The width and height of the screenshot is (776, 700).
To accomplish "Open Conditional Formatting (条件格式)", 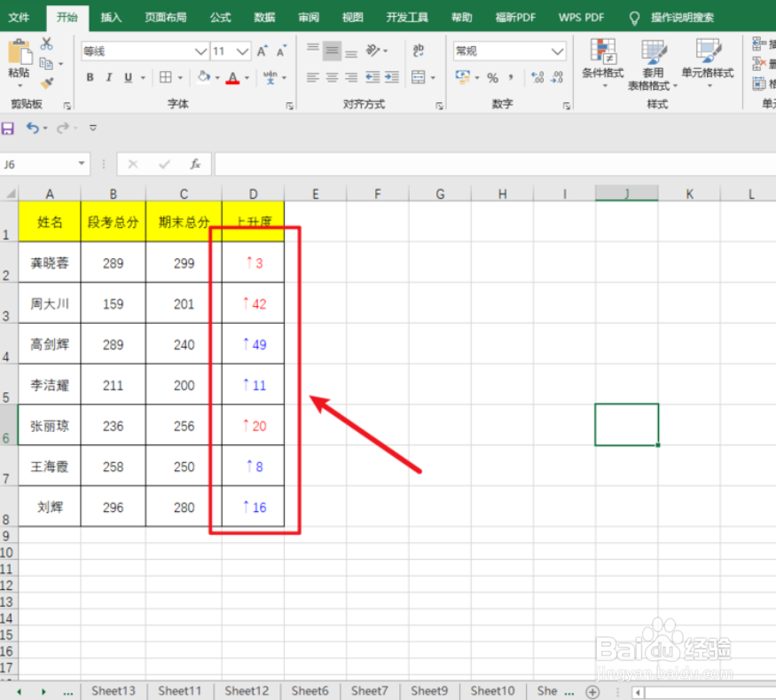I will [603, 65].
